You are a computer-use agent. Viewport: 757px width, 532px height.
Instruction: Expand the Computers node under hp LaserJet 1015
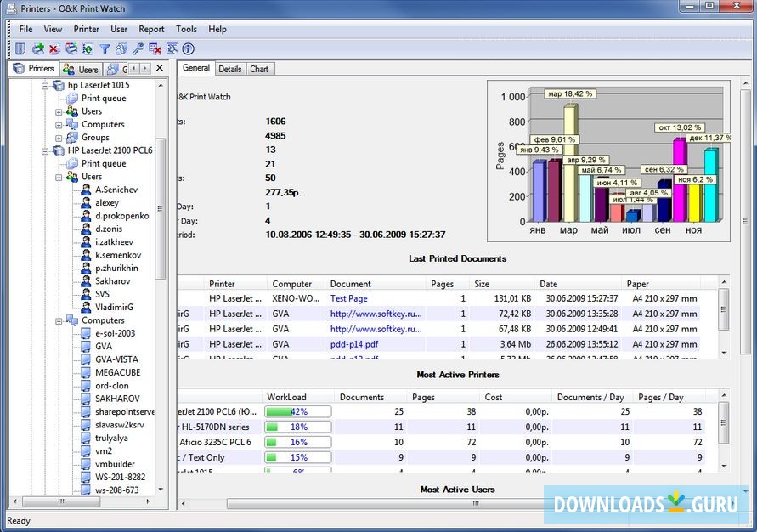tap(59, 125)
